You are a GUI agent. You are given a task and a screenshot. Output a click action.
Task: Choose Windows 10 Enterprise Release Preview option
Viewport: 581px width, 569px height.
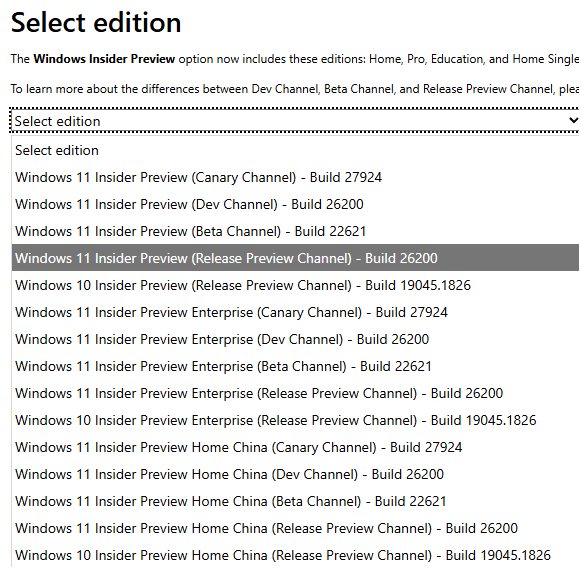pyautogui.click(x=295, y=420)
